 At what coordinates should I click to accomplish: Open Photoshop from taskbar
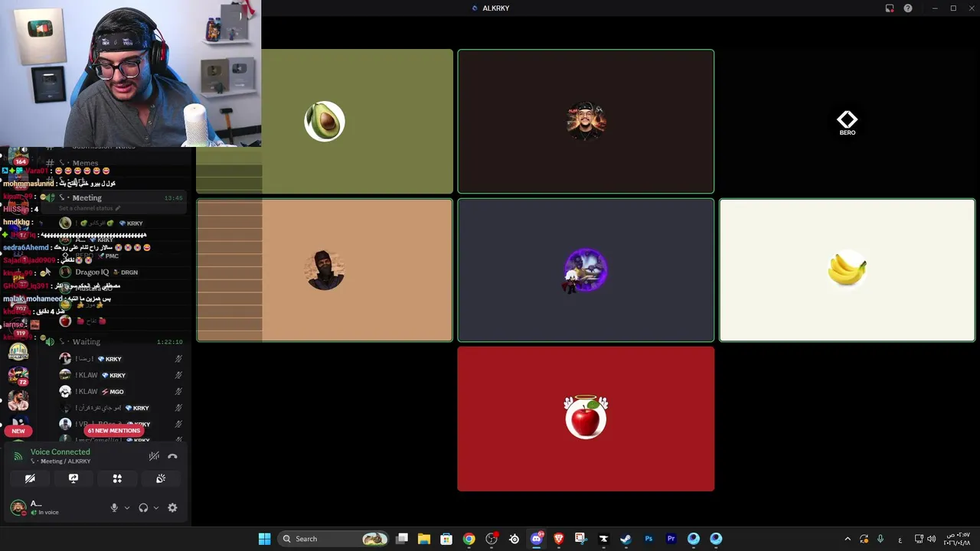[x=648, y=539]
